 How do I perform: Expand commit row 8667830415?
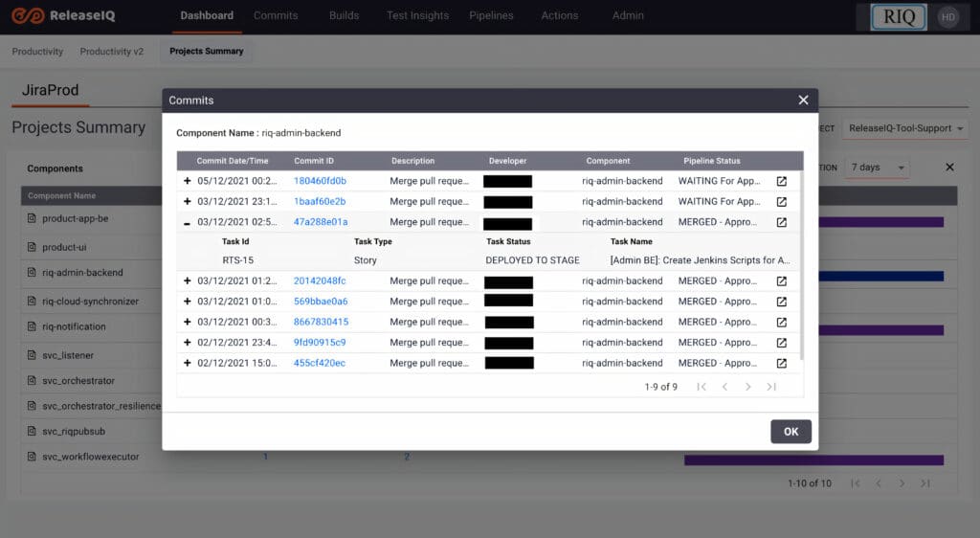187,322
